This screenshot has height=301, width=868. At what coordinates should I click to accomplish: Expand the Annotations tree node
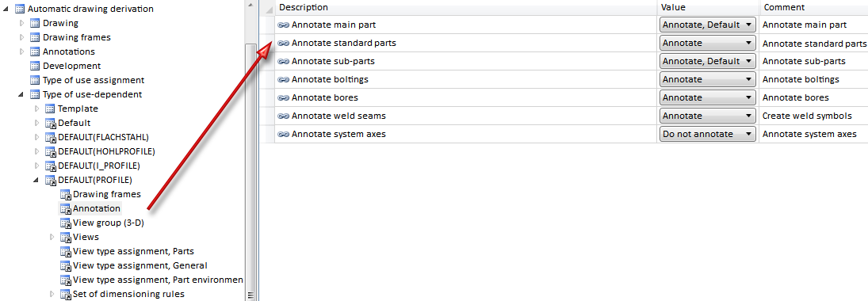click(22, 51)
